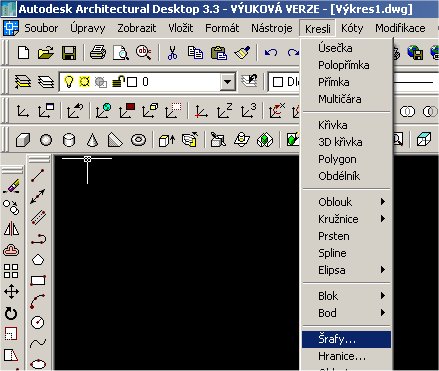
Task: Select the Match Properties brush icon
Action: click(242, 53)
